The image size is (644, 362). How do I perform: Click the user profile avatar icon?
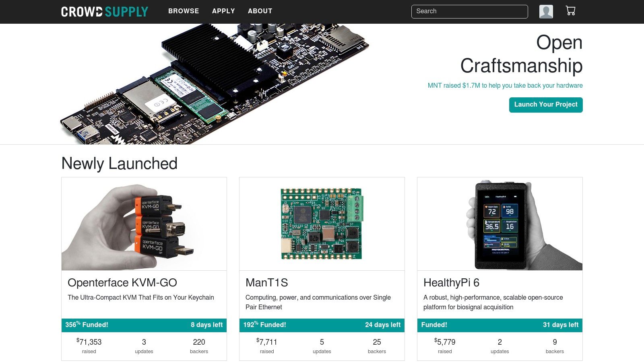pyautogui.click(x=546, y=12)
